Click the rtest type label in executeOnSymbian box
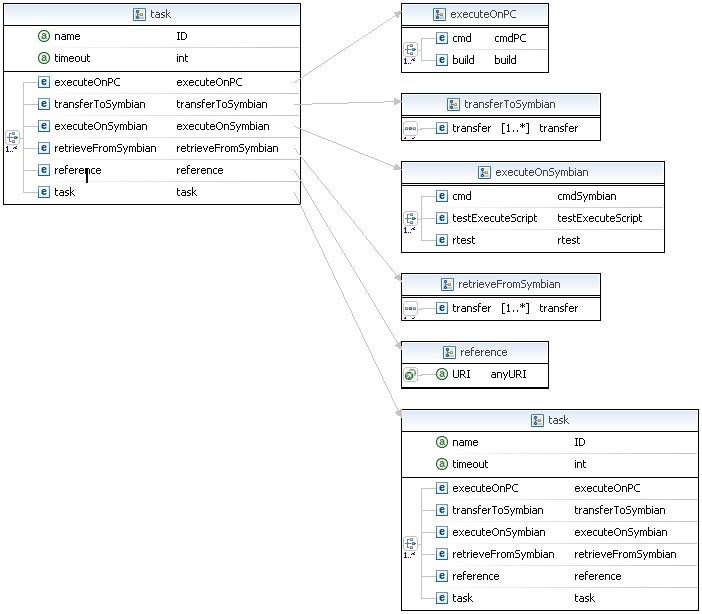This screenshot has width=702, height=614. pos(569,240)
